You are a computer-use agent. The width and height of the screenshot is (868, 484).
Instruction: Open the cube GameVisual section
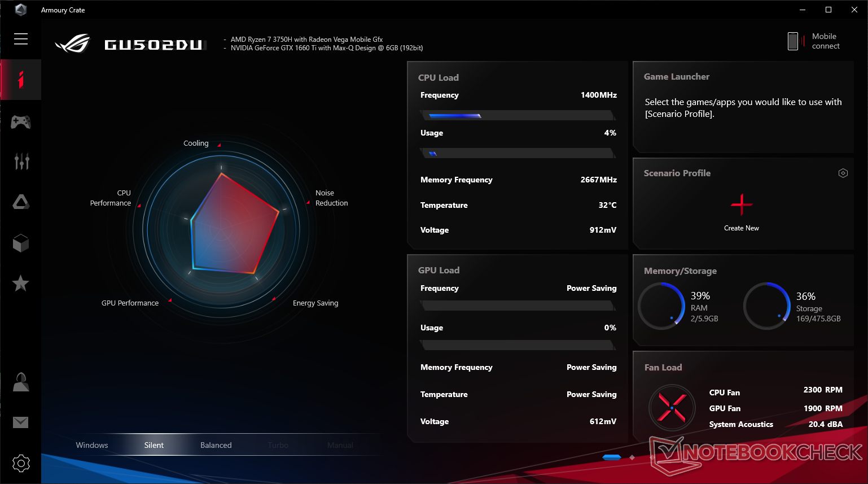coord(21,243)
